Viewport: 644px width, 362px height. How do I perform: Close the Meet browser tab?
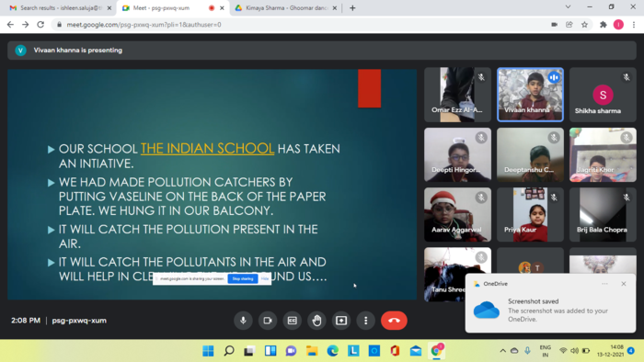pos(222,7)
